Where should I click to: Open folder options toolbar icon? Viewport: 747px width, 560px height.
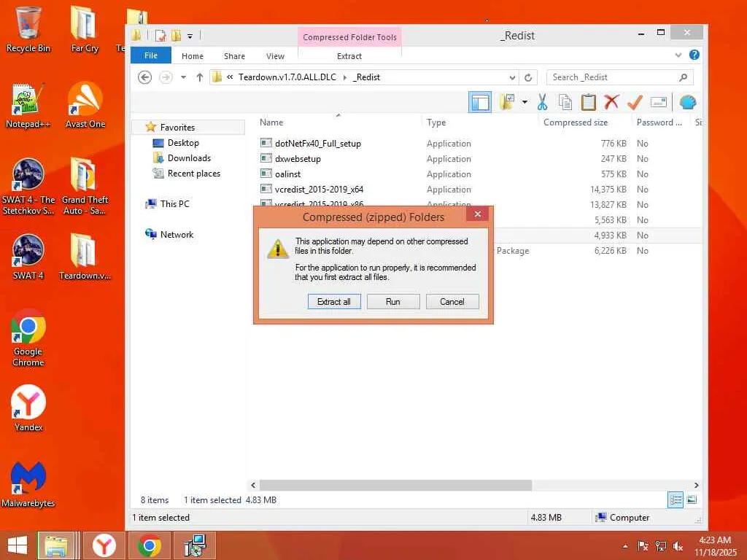(x=508, y=102)
